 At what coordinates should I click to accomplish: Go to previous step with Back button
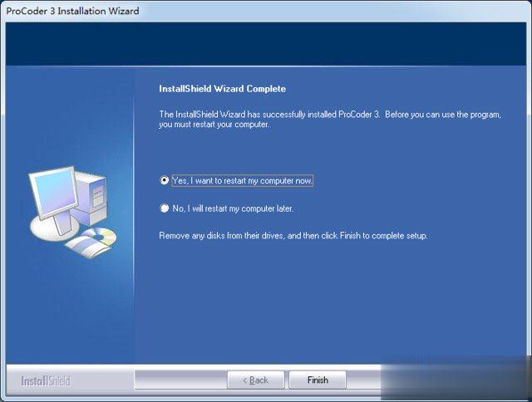click(256, 380)
